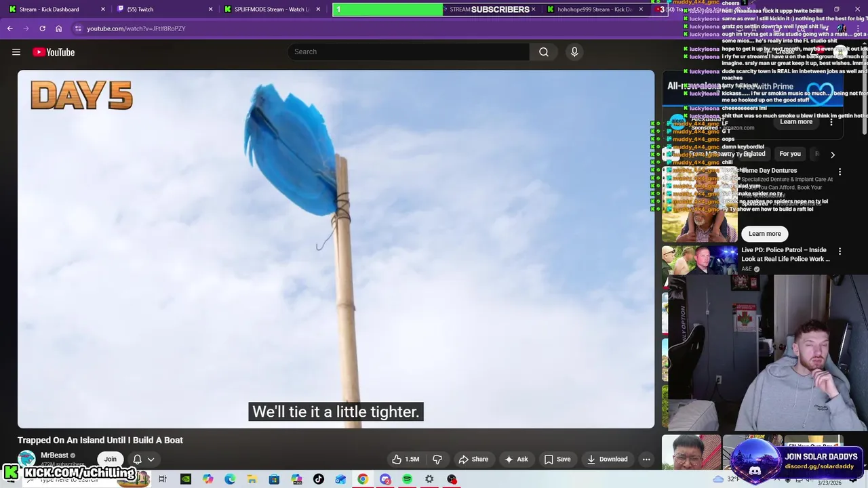Viewport: 868px width, 488px height.
Task: Click the Share button under video
Action: pos(473,459)
